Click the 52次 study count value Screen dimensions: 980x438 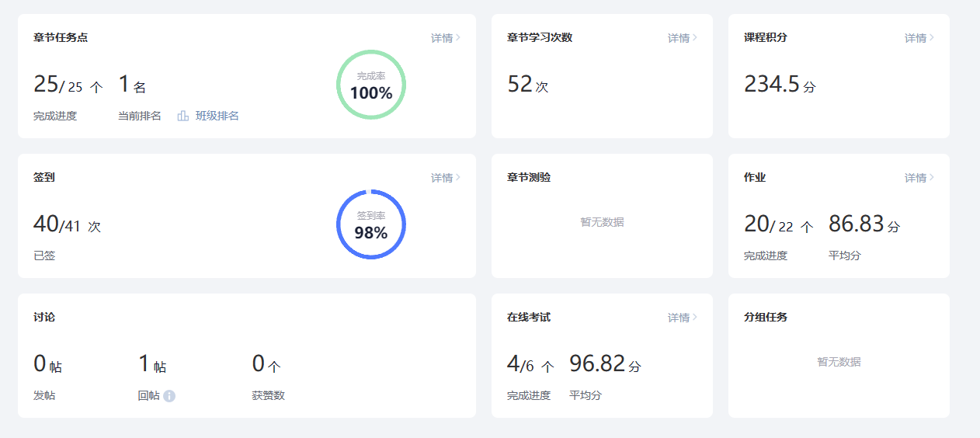coord(528,85)
